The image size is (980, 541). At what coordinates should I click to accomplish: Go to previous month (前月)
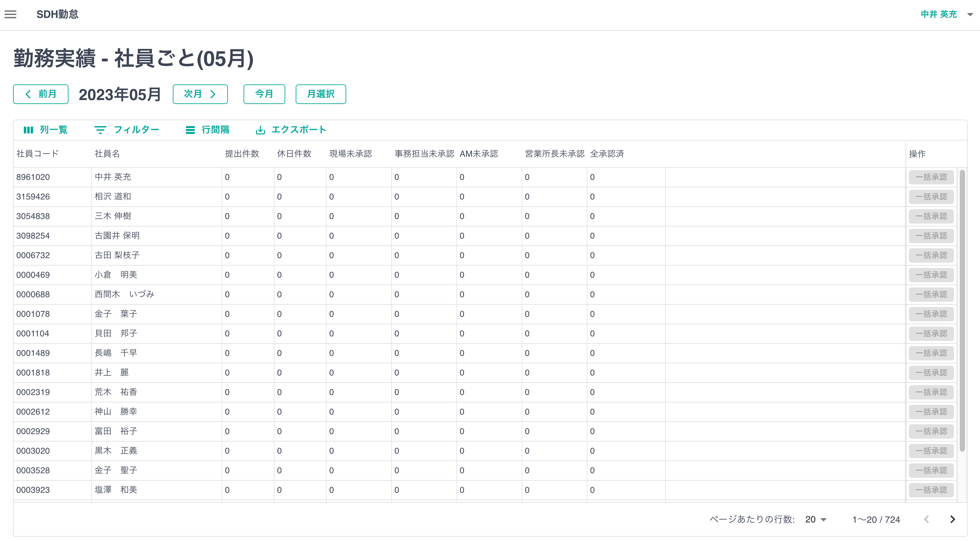pyautogui.click(x=41, y=94)
